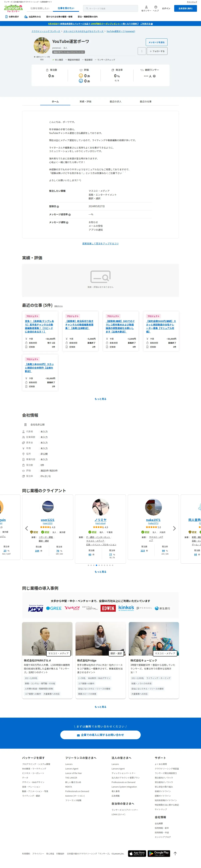Open the ノリミヤ avatar photo

pos(101,507)
